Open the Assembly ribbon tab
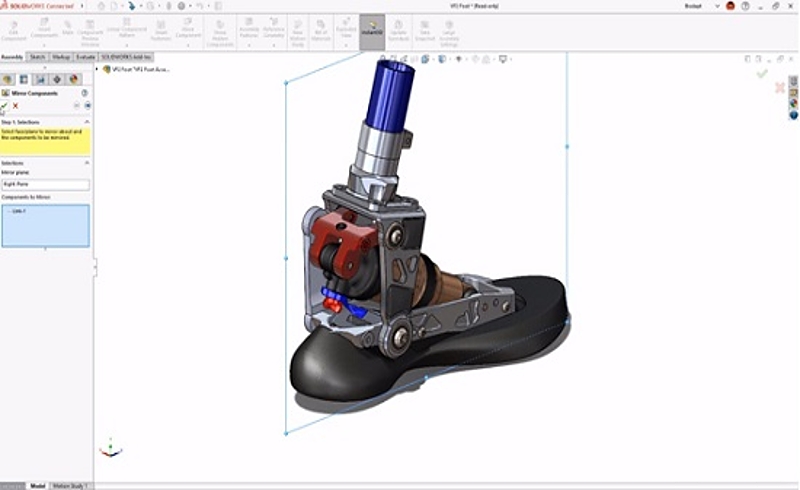The height and width of the screenshot is (490, 800). [12, 57]
